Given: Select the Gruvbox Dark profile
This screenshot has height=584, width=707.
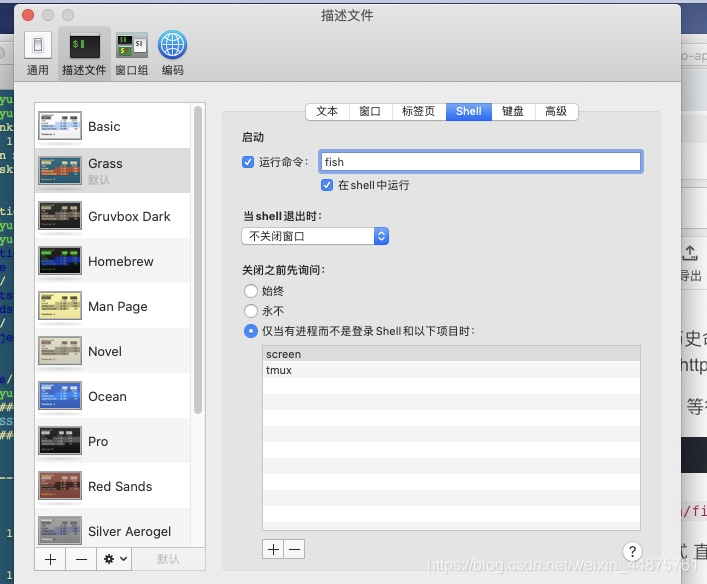Looking at the screenshot, I should click(x=113, y=216).
